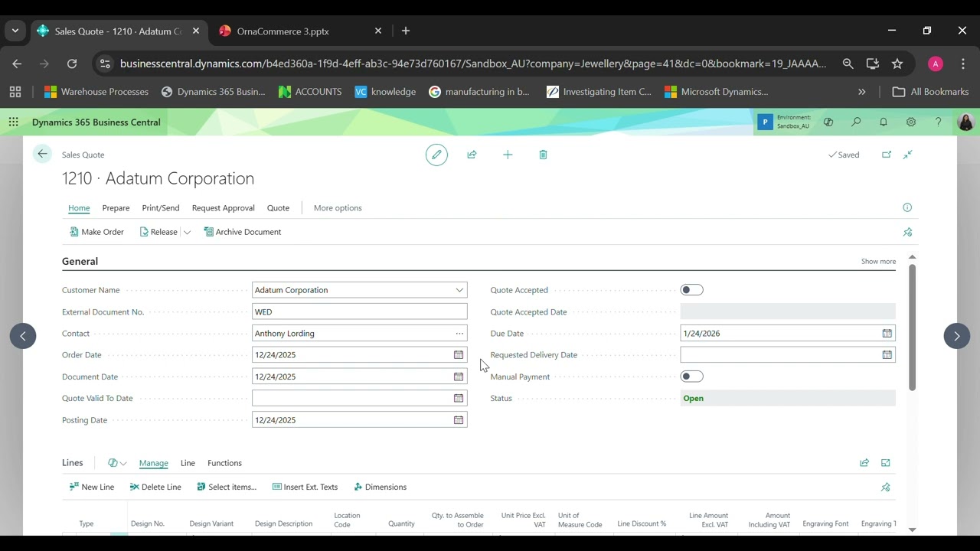The width and height of the screenshot is (980, 551).
Task: Open Contact lookup ellipsis button
Action: click(x=459, y=334)
